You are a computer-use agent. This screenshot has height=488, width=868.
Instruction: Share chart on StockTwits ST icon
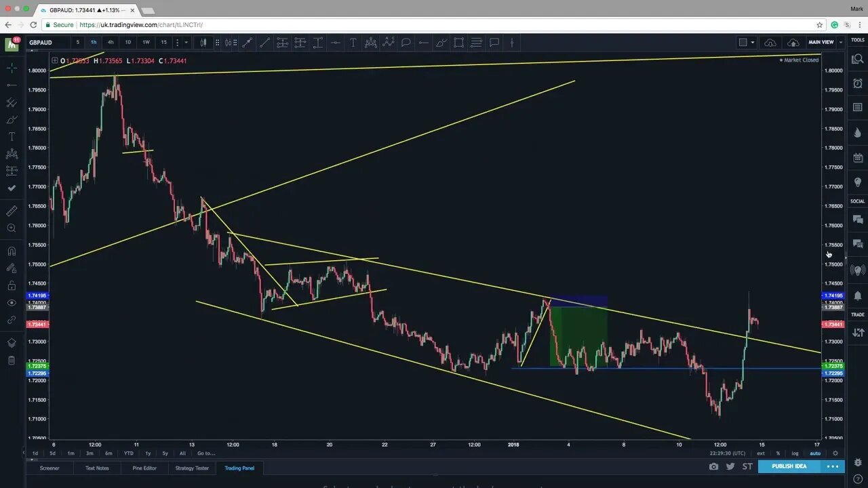tap(747, 466)
